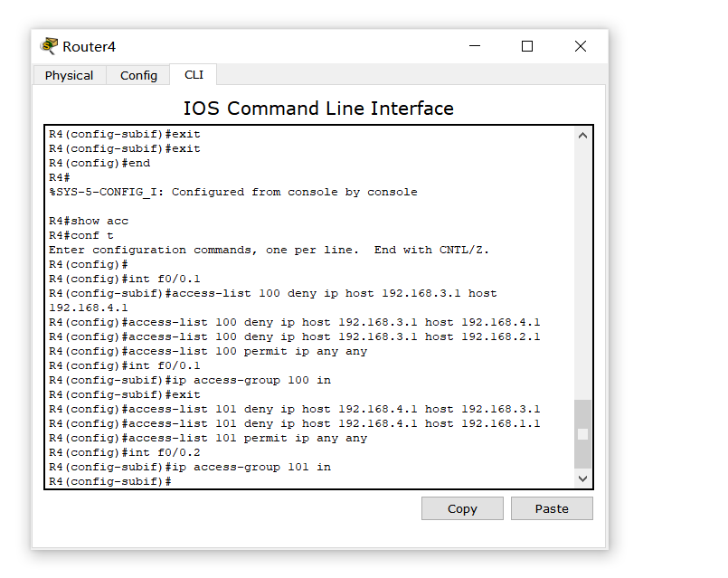Open the Config tab
Image resolution: width=728 pixels, height=578 pixels.
click(138, 75)
